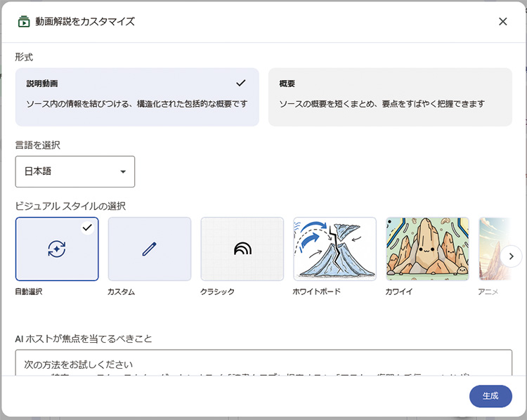Select the カワイイ style thumbnail
This screenshot has height=420, width=527.
click(x=427, y=249)
